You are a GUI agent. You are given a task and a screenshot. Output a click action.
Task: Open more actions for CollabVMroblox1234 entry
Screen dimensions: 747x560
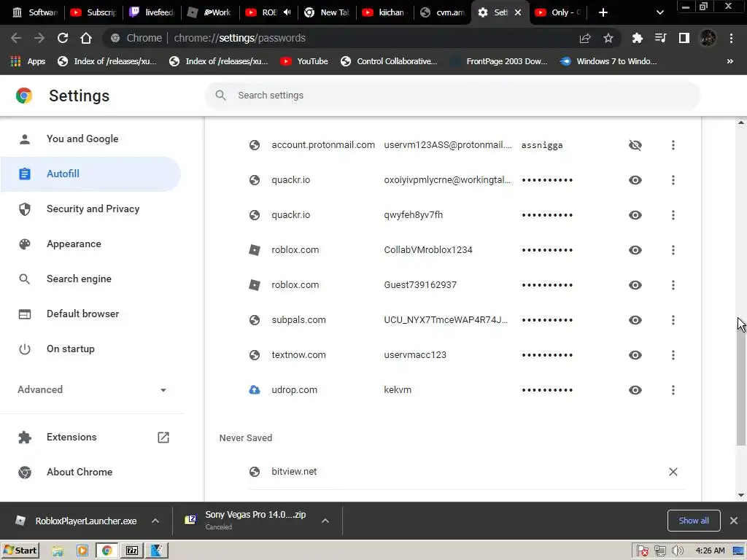pos(673,250)
